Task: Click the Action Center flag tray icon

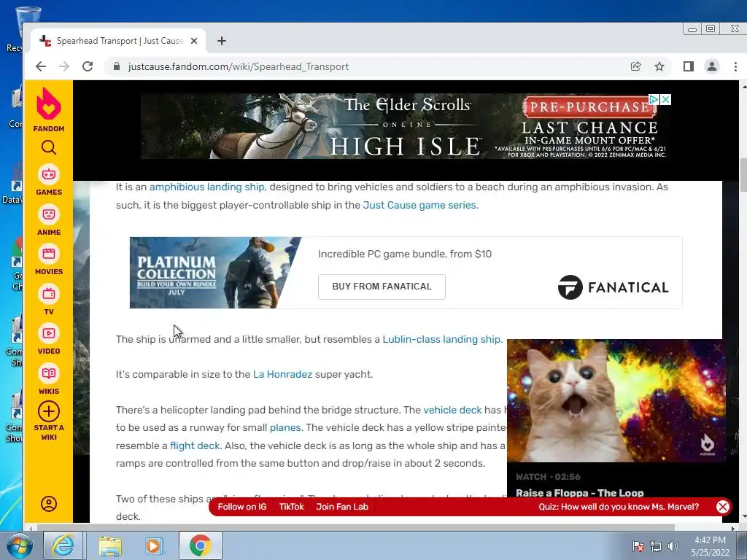Action: (638, 546)
